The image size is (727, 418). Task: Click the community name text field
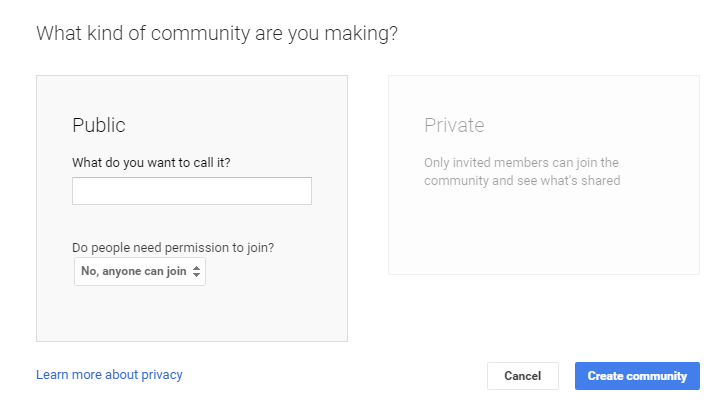tap(191, 191)
